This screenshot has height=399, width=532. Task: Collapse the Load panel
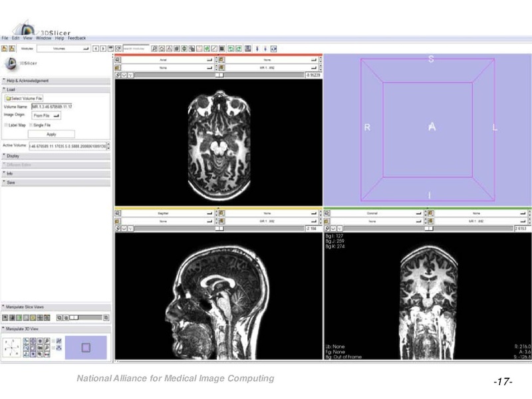pos(56,90)
